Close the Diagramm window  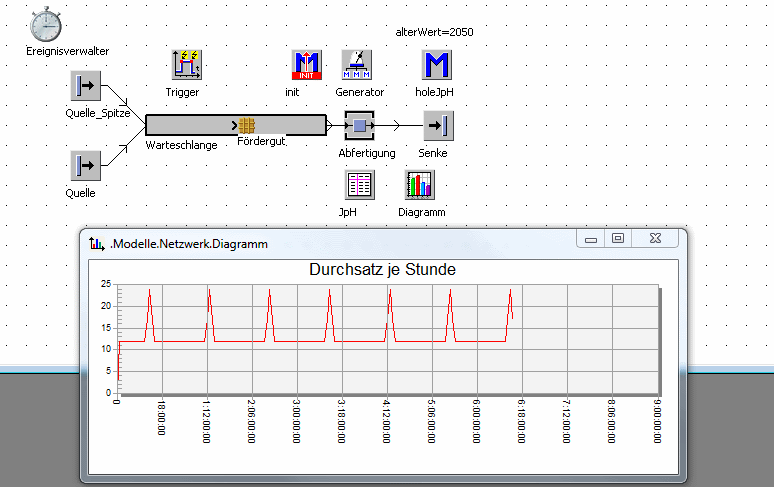(x=655, y=239)
